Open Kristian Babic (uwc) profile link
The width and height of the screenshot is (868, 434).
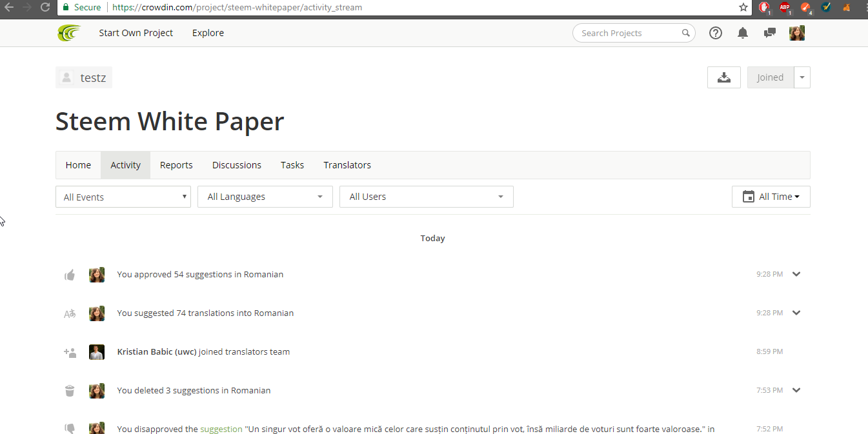pyautogui.click(x=157, y=352)
